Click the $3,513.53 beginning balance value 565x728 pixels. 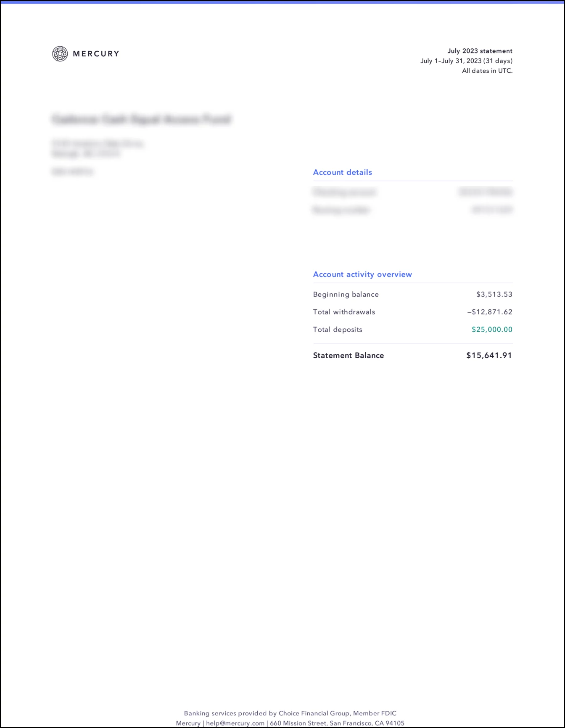[x=494, y=294]
